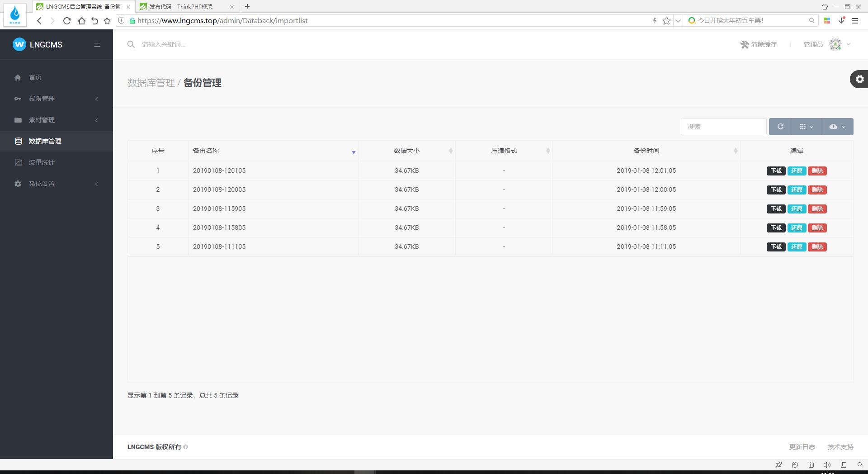Screen dimensions: 868x474
Task: Click the table refresh icon button
Action: tap(780, 127)
